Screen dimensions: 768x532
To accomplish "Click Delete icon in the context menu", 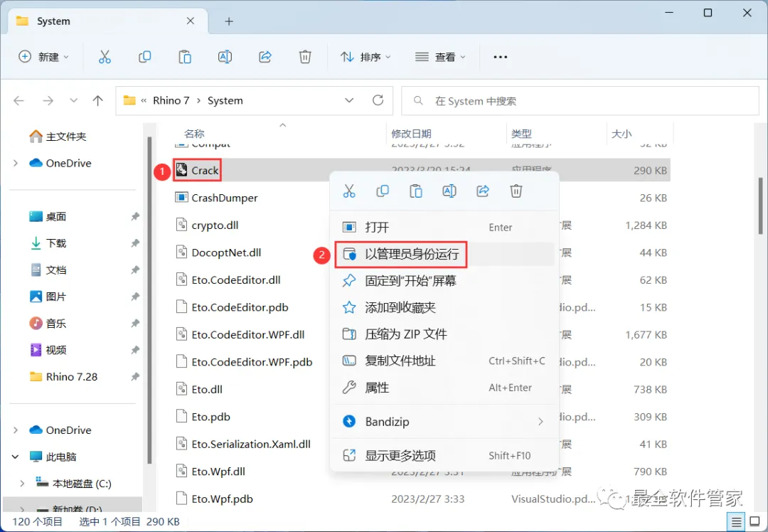I will coord(516,191).
